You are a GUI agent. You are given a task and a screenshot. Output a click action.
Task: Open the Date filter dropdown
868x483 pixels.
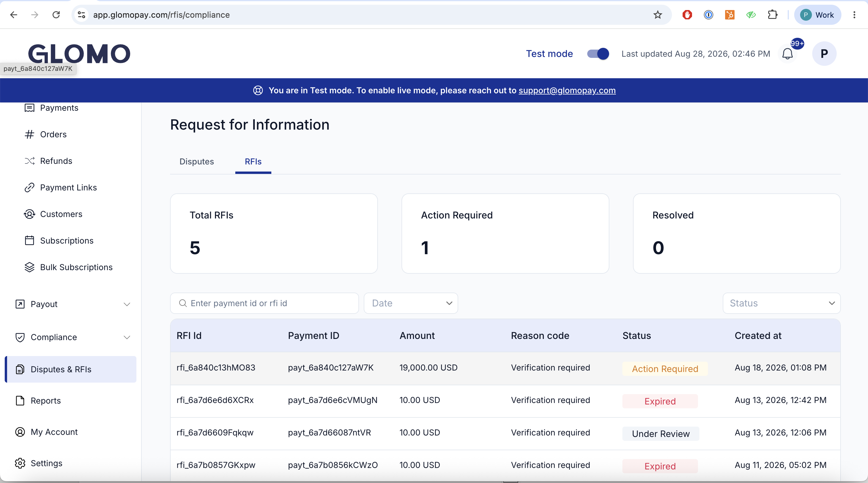411,304
